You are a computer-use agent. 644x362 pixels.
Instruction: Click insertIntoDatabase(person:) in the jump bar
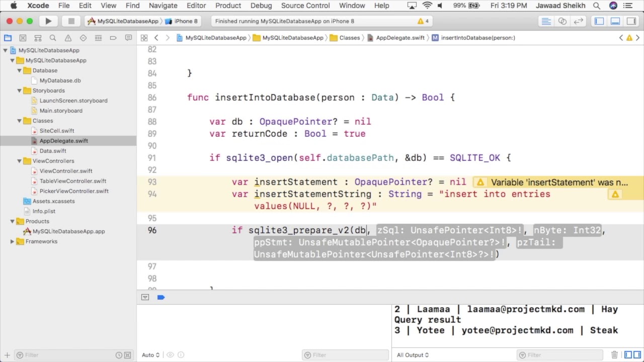(x=473, y=38)
